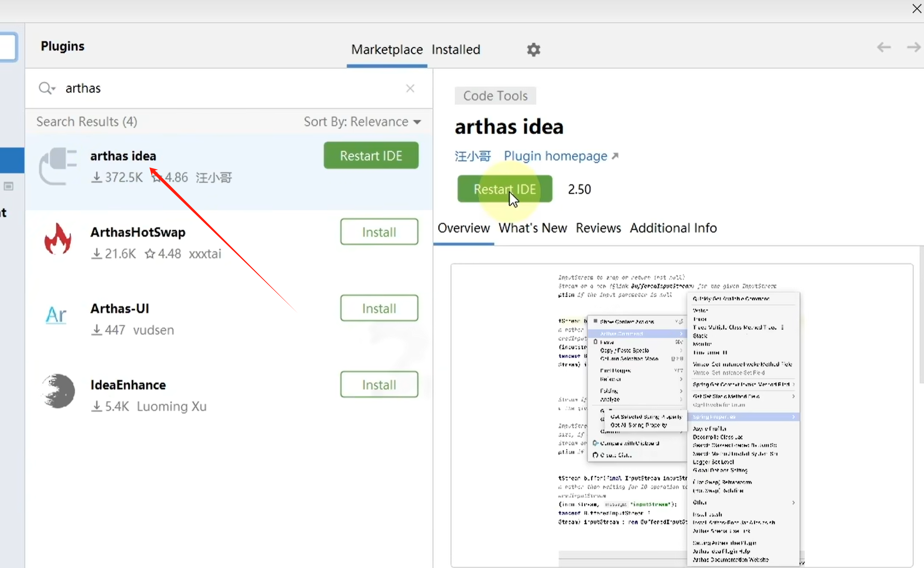Install the ArthasHotSwap plugin
This screenshot has width=924, height=568.
click(x=379, y=232)
